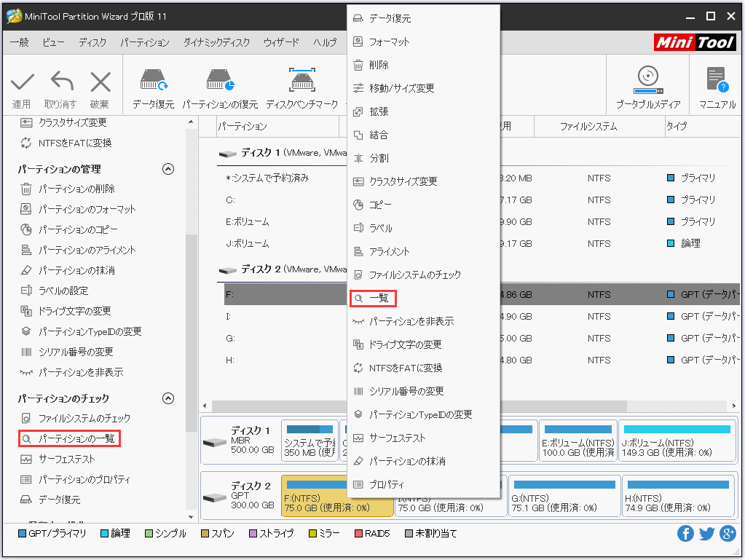This screenshot has height=560, width=745.
Task: Open the マニュアル help icon
Action: 717,81
